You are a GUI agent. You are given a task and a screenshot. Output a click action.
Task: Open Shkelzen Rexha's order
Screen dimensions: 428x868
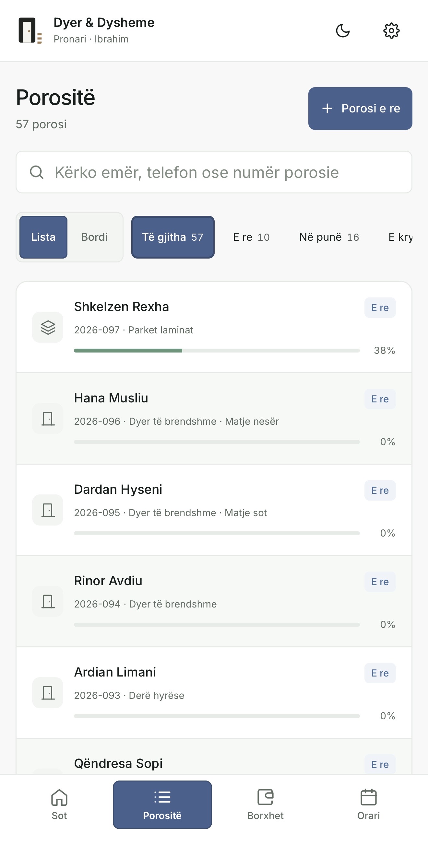214,327
